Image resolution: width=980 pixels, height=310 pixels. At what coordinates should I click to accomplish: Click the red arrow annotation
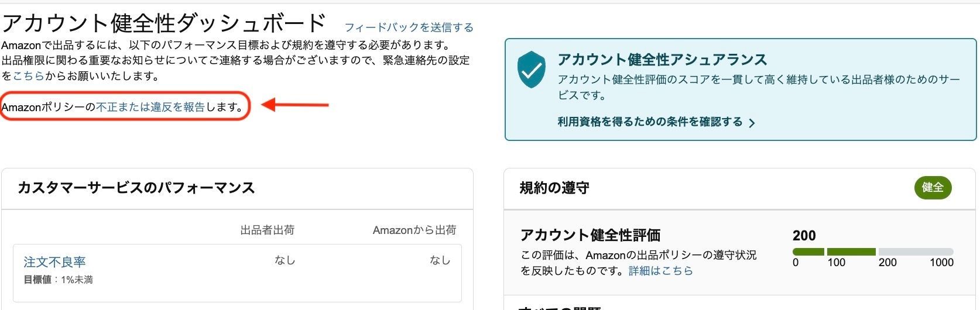pyautogui.click(x=294, y=105)
